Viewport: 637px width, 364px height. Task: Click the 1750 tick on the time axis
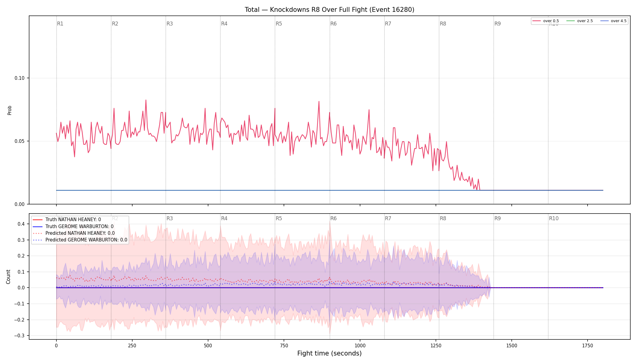(588, 345)
